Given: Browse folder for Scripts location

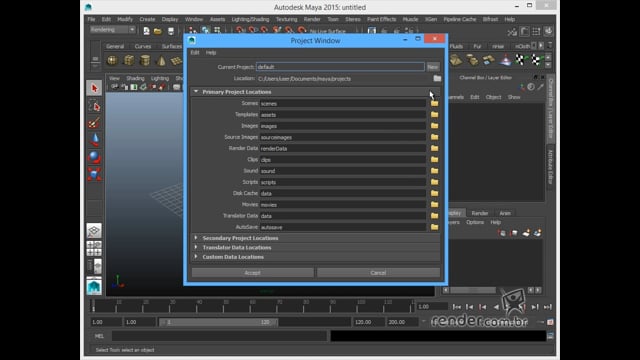Looking at the screenshot, I should click(434, 182).
